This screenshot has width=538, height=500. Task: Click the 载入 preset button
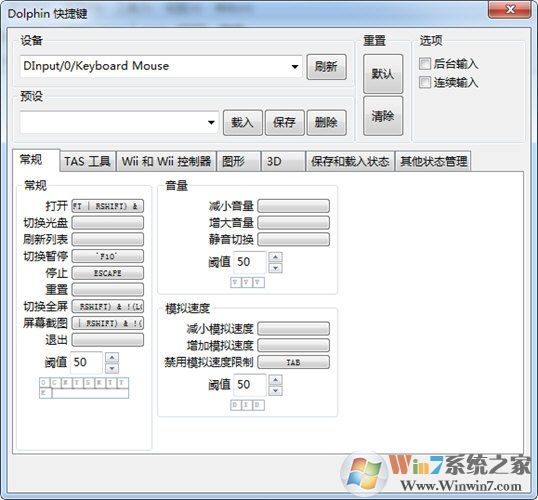pyautogui.click(x=243, y=123)
